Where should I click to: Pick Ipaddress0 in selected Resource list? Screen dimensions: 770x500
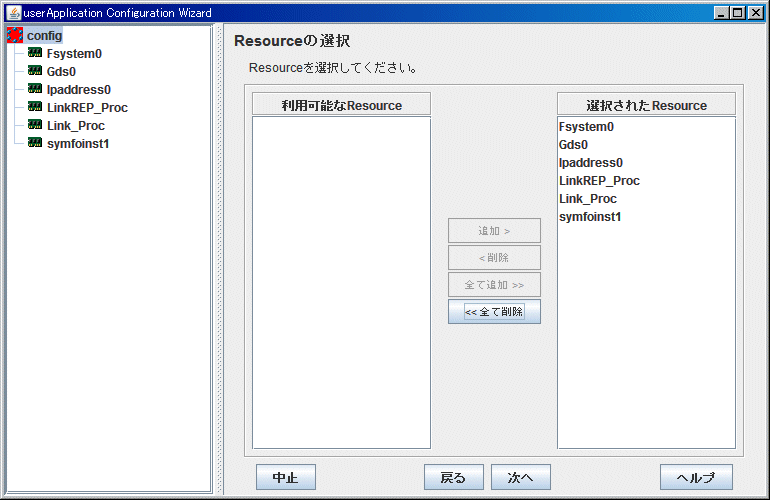[646, 163]
